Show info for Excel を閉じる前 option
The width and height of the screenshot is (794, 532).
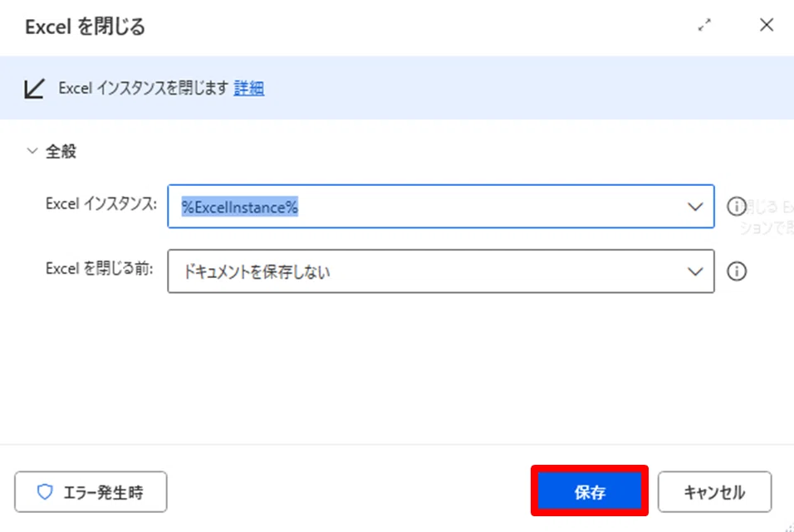tap(736, 271)
